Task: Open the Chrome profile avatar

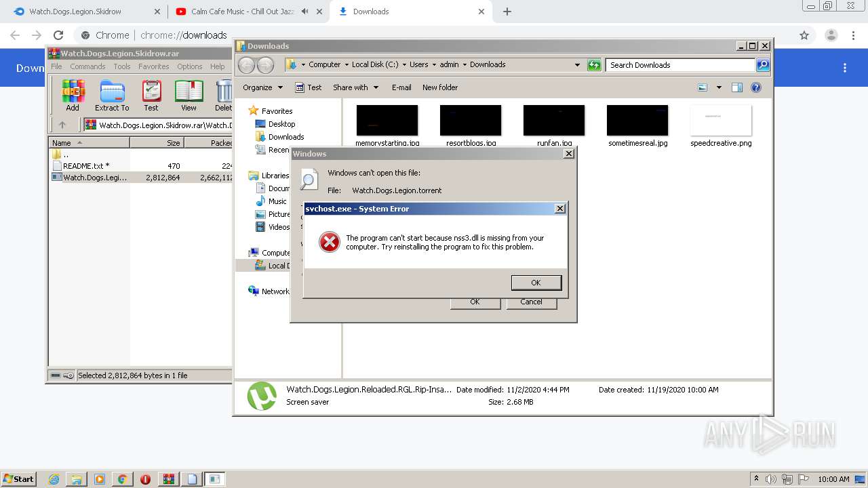Action: [831, 35]
